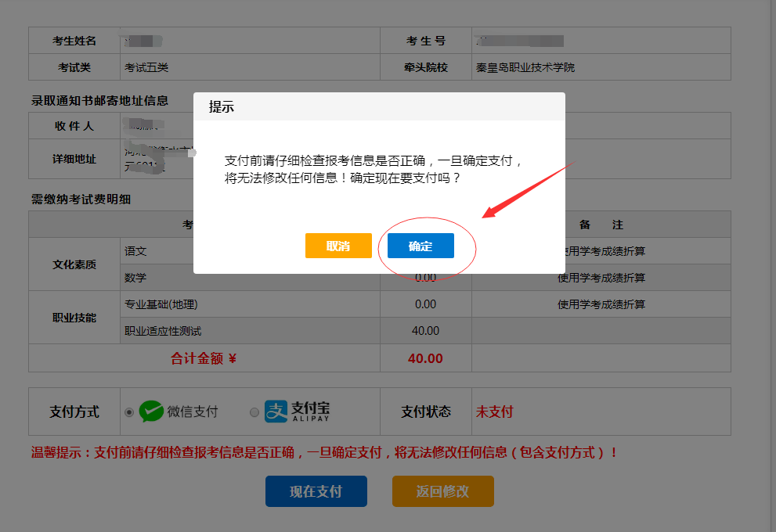This screenshot has height=532, width=776.
Task: Click the 现在支付 payment button
Action: (x=316, y=491)
